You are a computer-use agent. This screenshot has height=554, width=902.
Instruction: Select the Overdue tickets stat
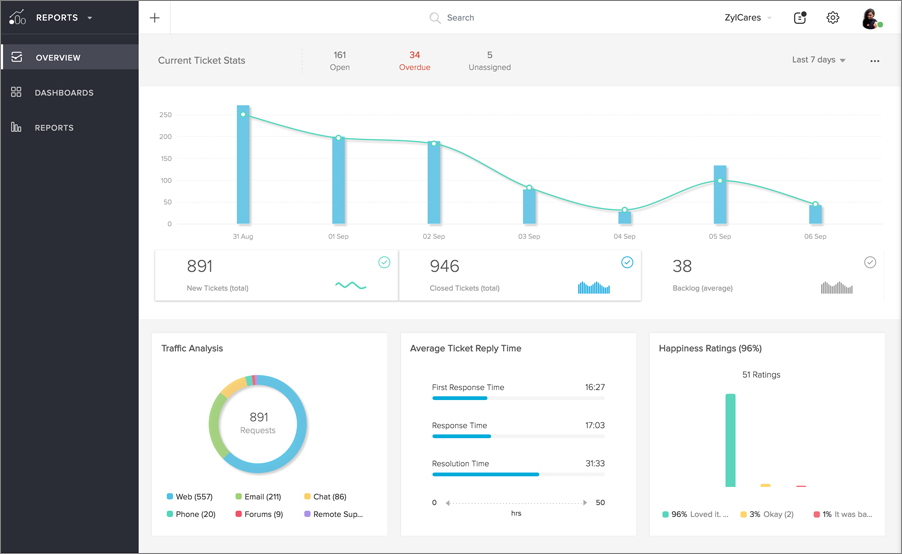coord(414,61)
